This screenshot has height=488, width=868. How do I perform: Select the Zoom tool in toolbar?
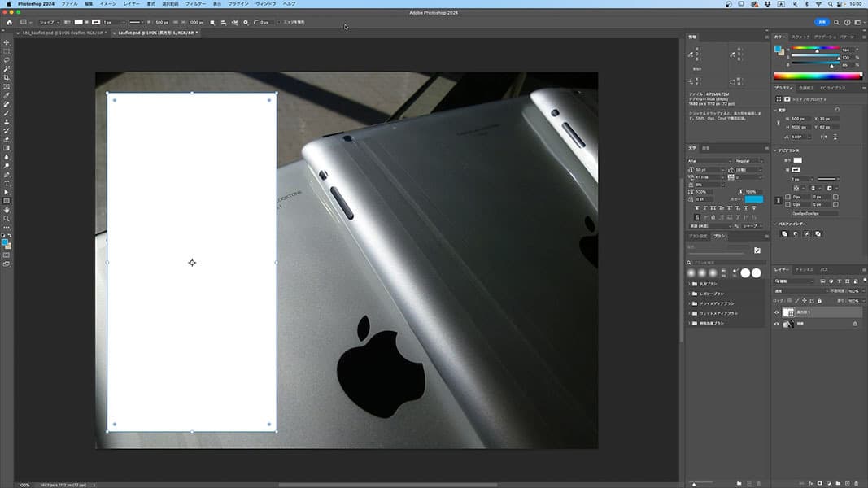tap(7, 219)
